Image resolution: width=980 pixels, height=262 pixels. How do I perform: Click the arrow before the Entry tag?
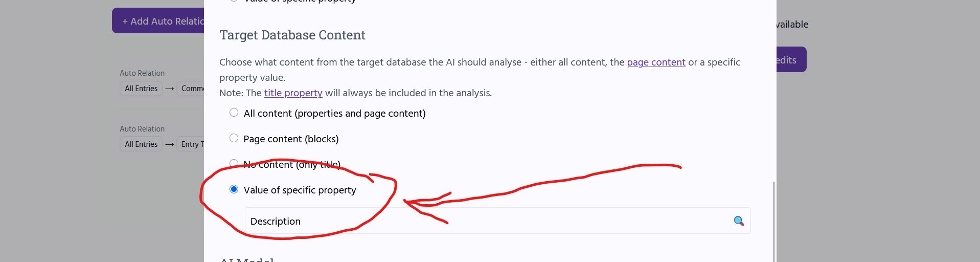[170, 144]
